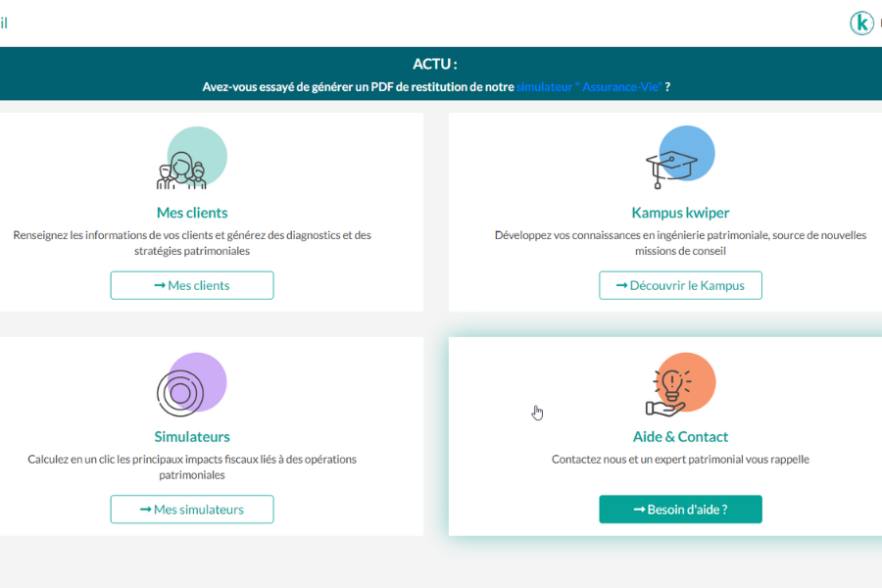Open the Mes clients button

coord(192,285)
